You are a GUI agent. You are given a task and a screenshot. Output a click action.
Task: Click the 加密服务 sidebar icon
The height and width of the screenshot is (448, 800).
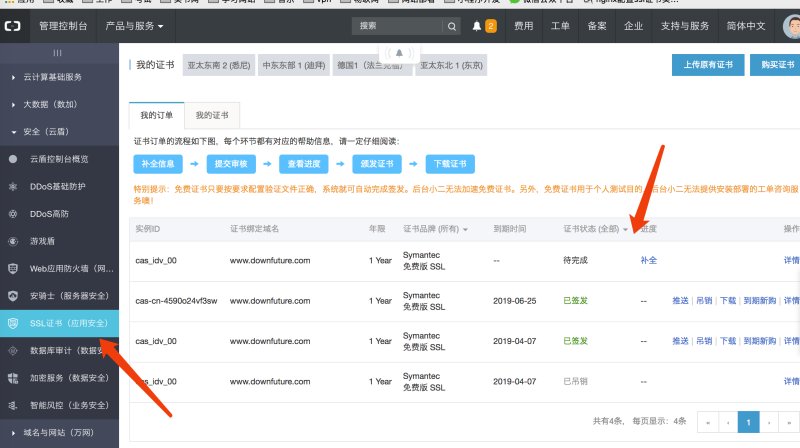pos(13,378)
